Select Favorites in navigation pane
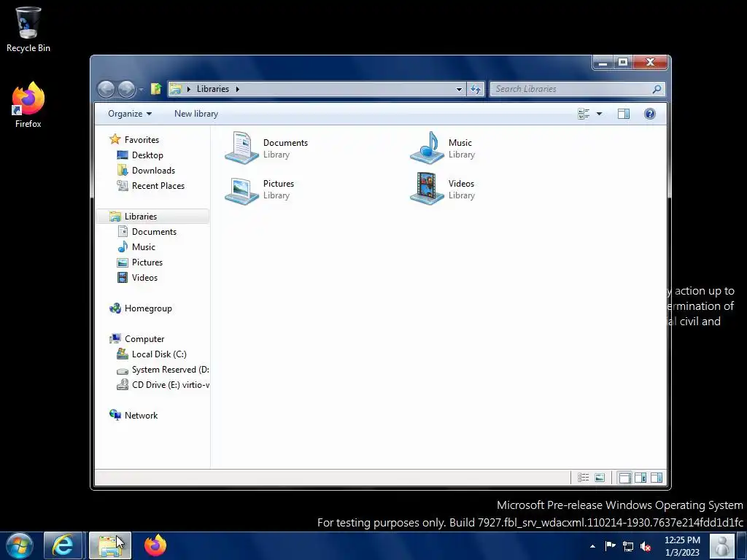Screen dimensions: 747x560 [x=142, y=139]
